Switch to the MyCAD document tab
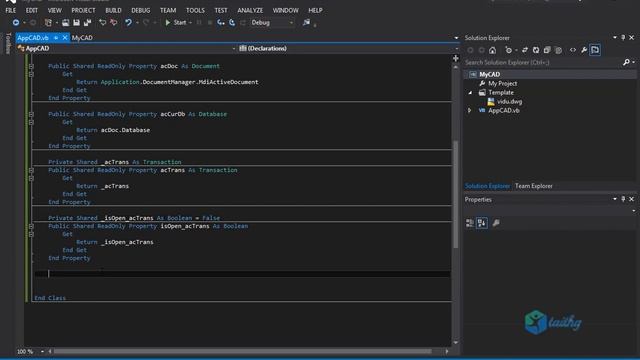Image resolution: width=640 pixels, height=360 pixels. (82, 38)
